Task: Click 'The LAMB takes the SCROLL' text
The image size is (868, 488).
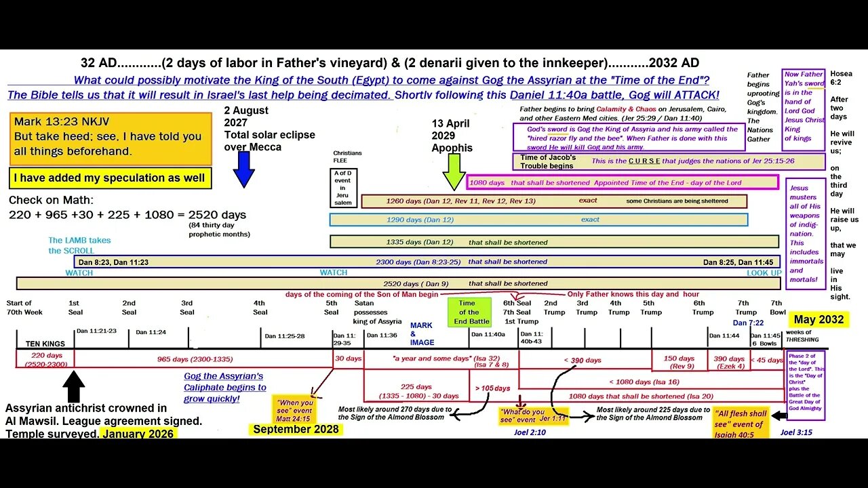Action: 79,245
